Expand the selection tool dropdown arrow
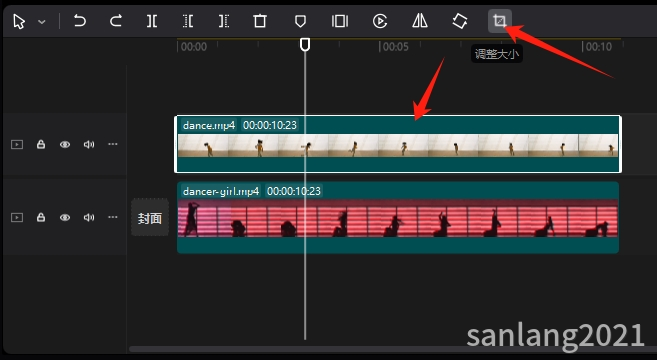Viewport: 657px width, 360px height. [42, 22]
